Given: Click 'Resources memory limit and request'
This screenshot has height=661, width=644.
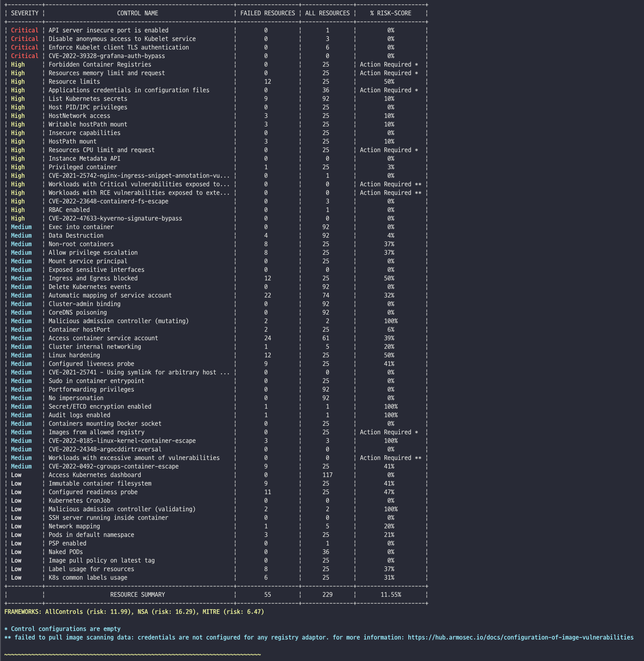Looking at the screenshot, I should pyautogui.click(x=107, y=73).
